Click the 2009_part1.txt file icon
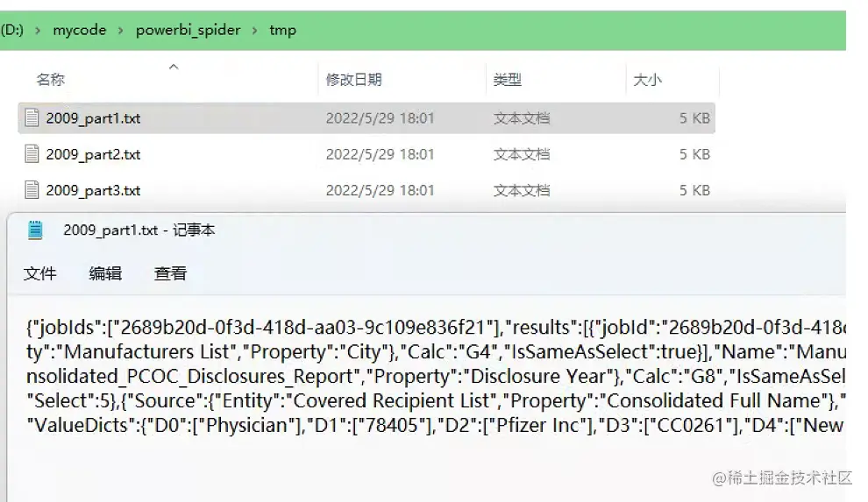Viewport: 868px width, 502px height. [x=32, y=117]
